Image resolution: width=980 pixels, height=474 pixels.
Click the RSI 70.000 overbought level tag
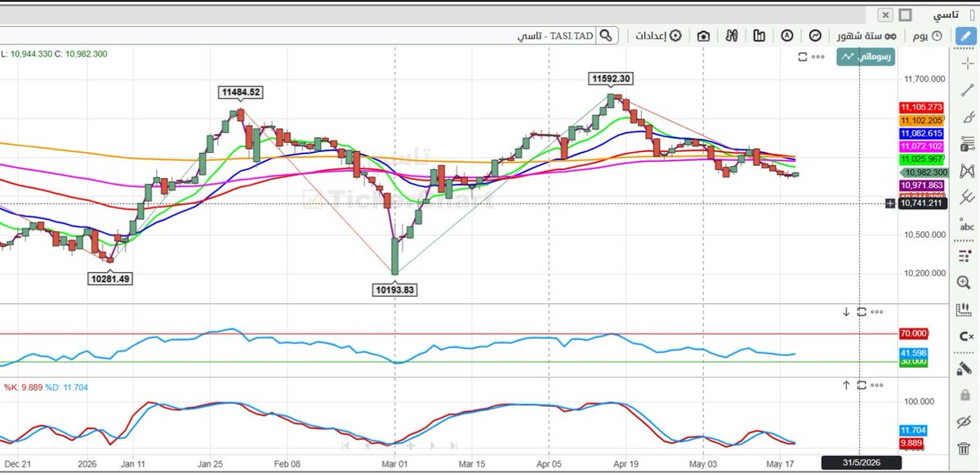(913, 333)
